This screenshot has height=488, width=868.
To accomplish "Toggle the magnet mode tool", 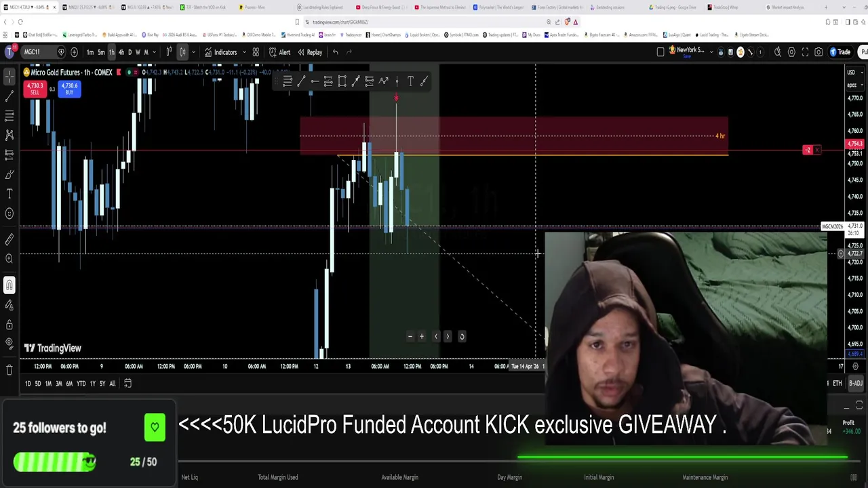I will click(x=9, y=285).
